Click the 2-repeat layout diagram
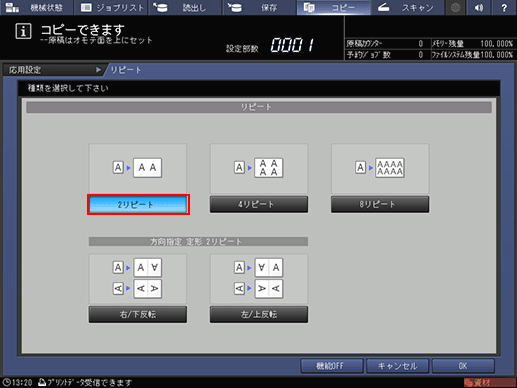 138,168
